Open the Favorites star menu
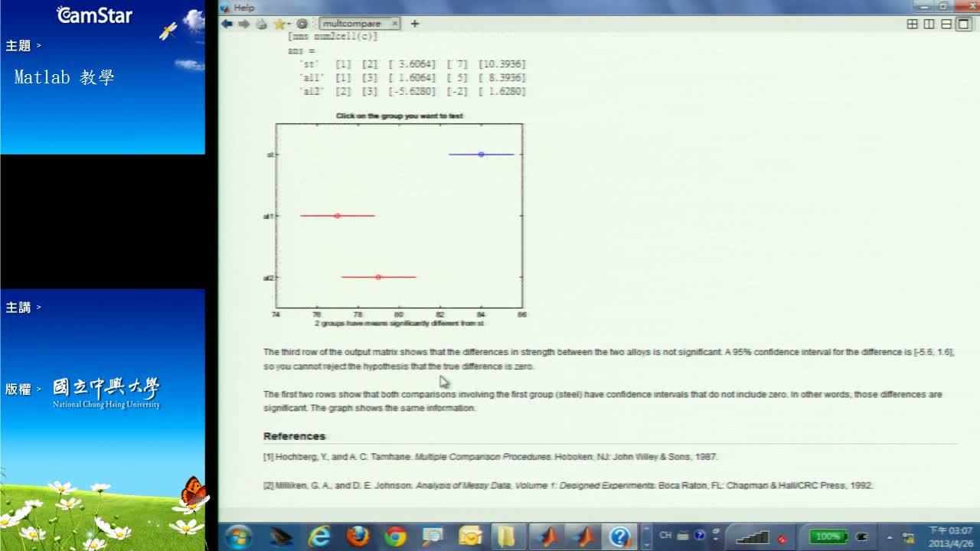 pyautogui.click(x=281, y=24)
